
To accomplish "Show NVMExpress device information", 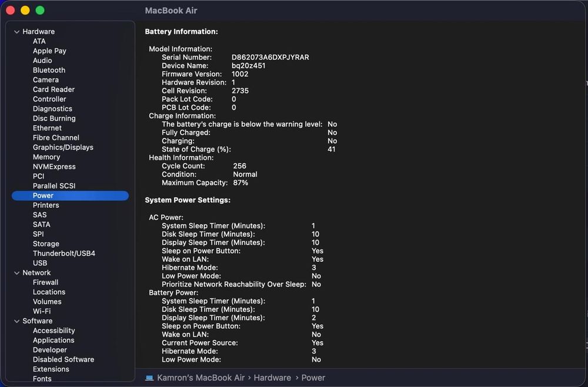I will coord(54,167).
